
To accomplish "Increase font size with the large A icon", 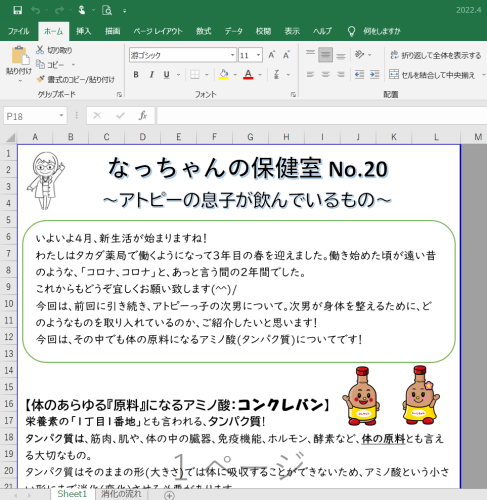I will point(272,55).
